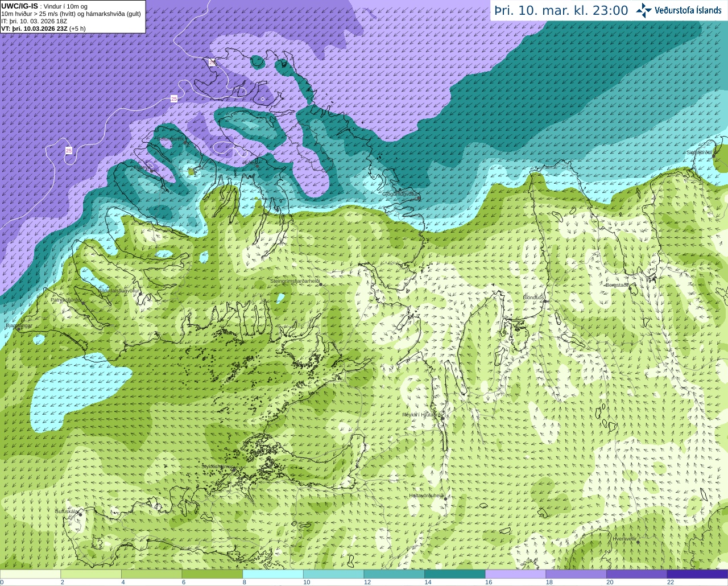Click the Hveravellir station dot

pyautogui.click(x=639, y=542)
